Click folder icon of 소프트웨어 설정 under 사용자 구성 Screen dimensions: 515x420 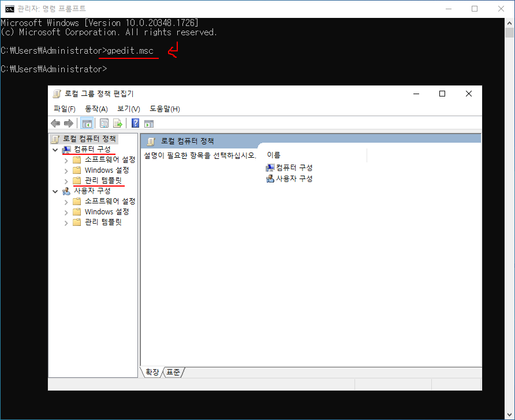click(77, 202)
